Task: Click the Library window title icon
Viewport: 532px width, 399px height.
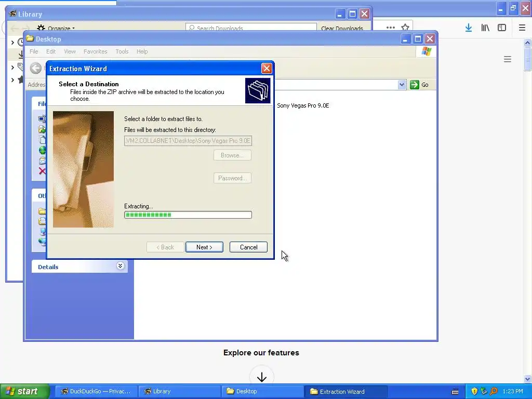Action: [13, 14]
